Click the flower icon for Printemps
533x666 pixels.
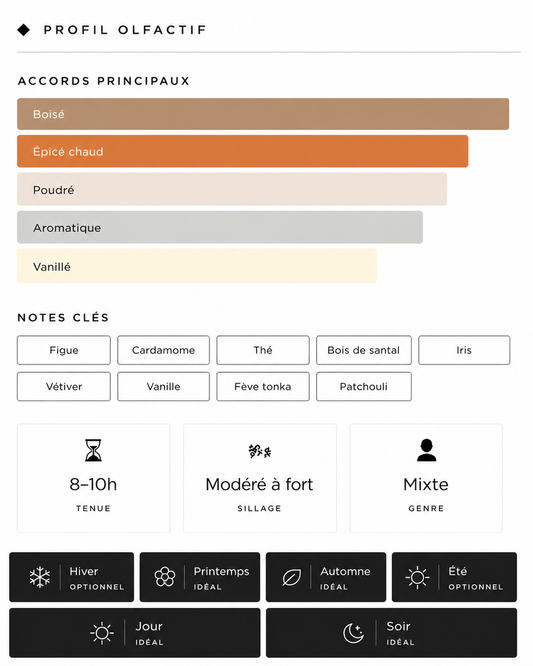[165, 577]
